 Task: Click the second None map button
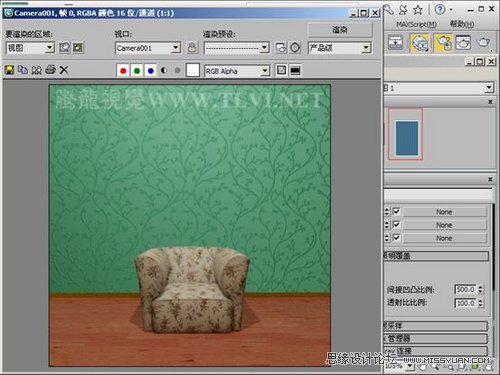tap(445, 225)
